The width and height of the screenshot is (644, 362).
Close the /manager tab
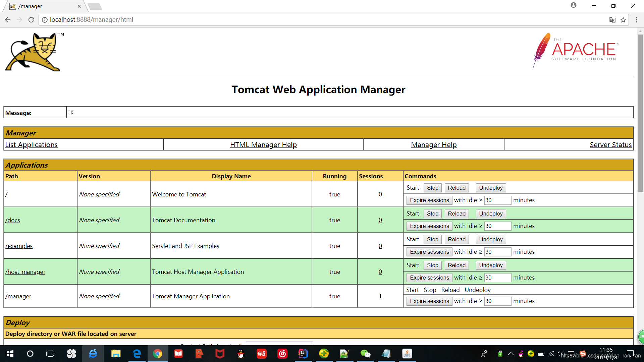(x=79, y=6)
